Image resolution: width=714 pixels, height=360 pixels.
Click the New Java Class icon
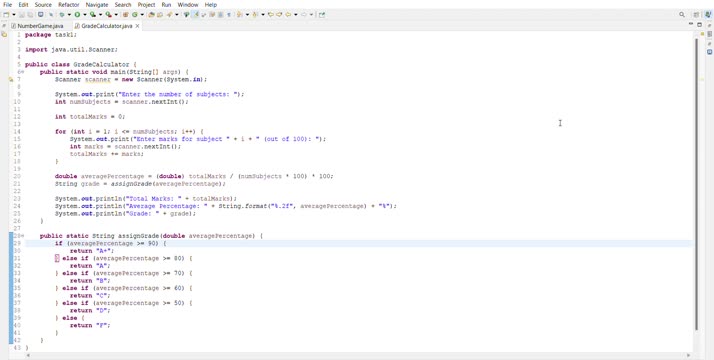click(135, 15)
